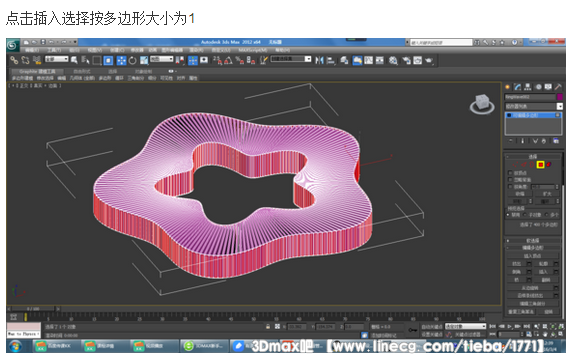Open the Layer Manager
The width and height of the screenshot is (573, 363).
click(344, 60)
